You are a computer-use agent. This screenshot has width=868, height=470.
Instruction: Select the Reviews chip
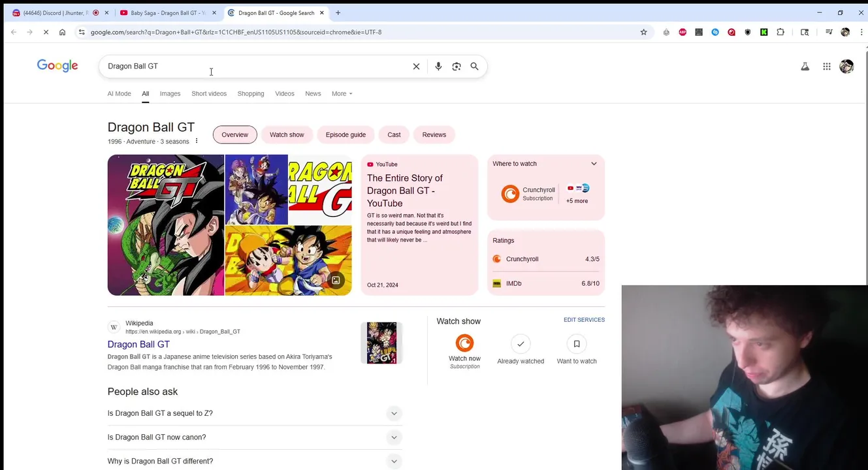click(x=434, y=134)
